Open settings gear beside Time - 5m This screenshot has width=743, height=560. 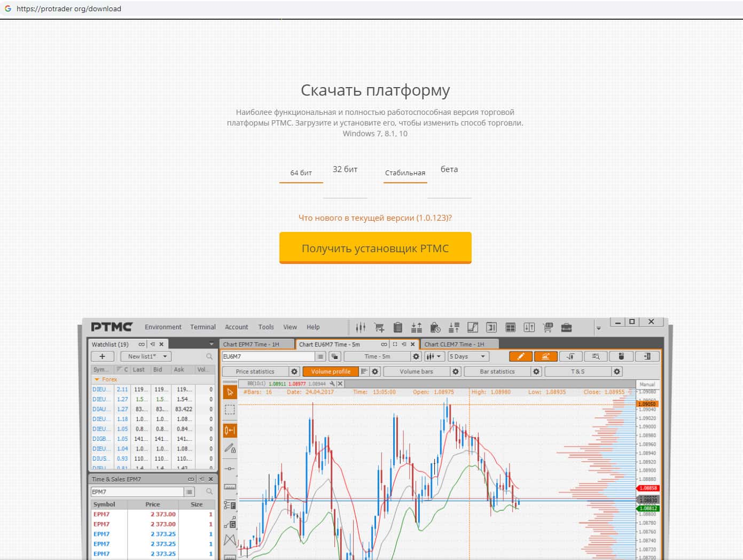click(x=416, y=356)
